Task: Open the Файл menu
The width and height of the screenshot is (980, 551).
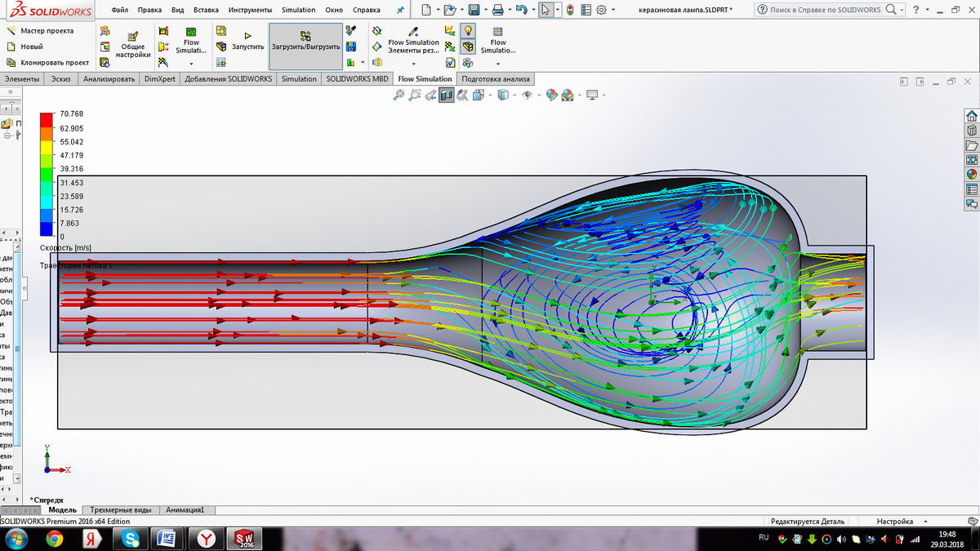Action: click(122, 10)
